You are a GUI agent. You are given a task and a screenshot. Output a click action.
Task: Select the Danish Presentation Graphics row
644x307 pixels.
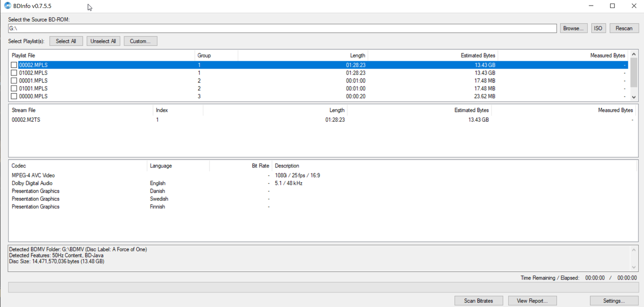pos(323,191)
